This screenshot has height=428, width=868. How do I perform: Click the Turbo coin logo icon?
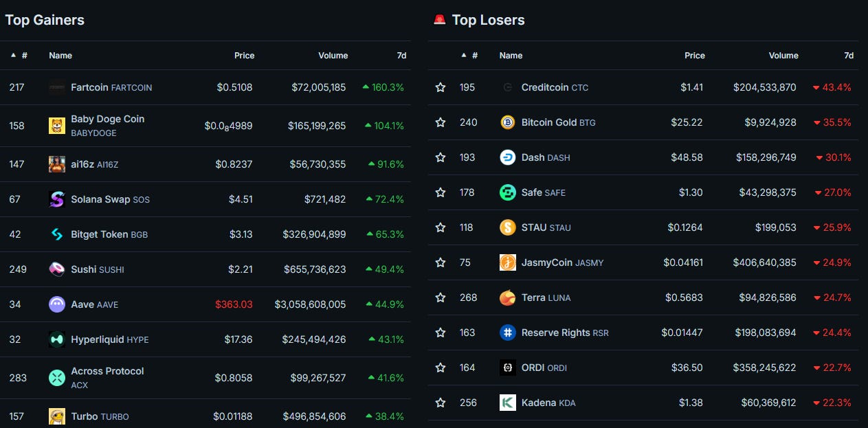[57, 416]
